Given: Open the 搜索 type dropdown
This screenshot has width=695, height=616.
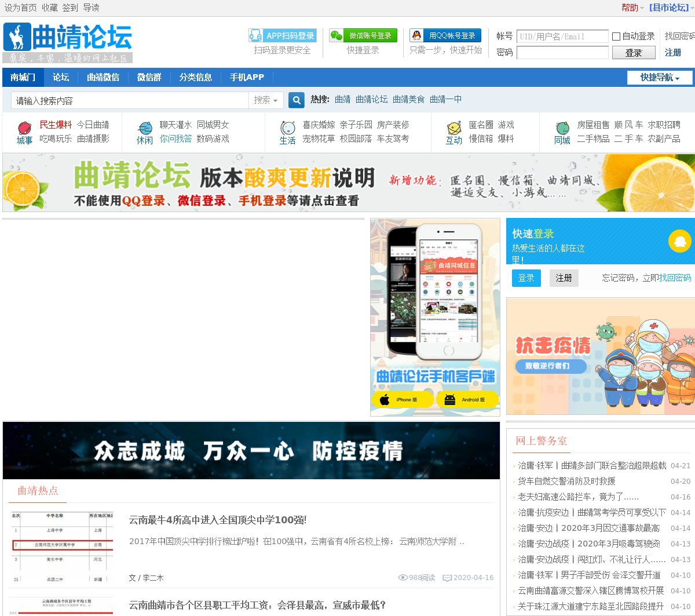Looking at the screenshot, I should [266, 100].
